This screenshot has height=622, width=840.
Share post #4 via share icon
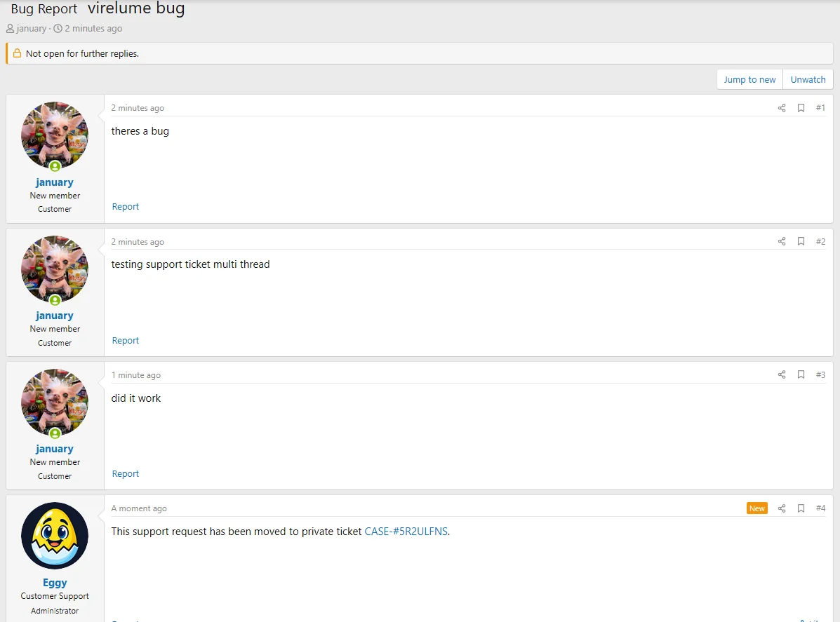(x=782, y=508)
